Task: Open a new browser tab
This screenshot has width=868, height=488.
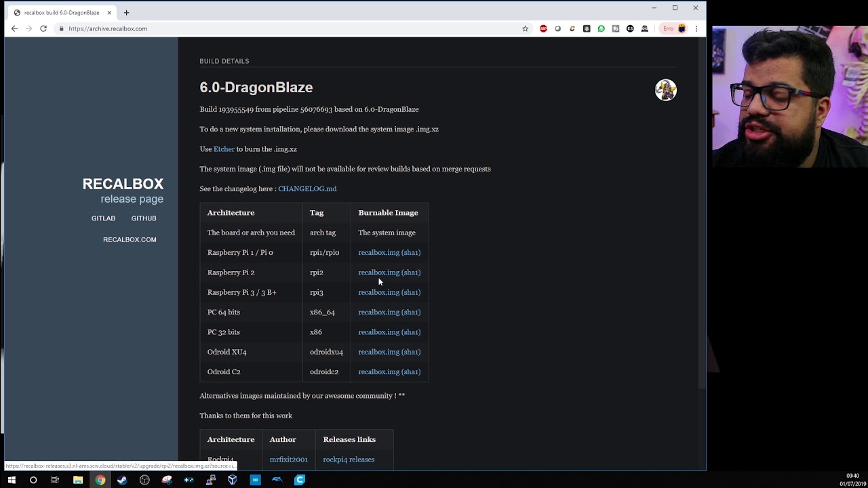Action: pos(126,12)
